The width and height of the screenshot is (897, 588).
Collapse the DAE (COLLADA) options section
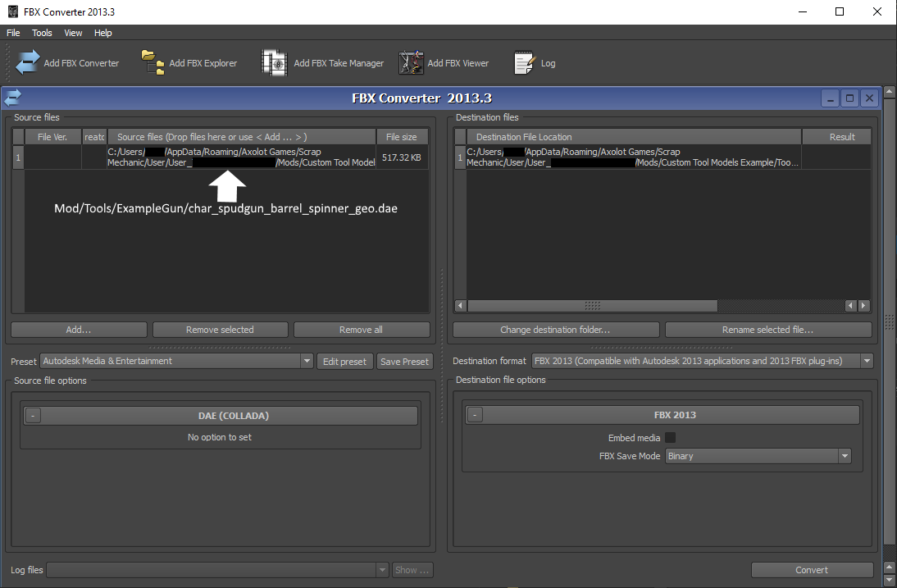33,416
